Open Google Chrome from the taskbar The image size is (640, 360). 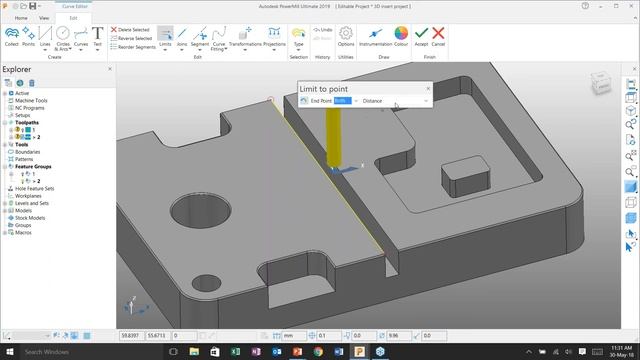318,351
